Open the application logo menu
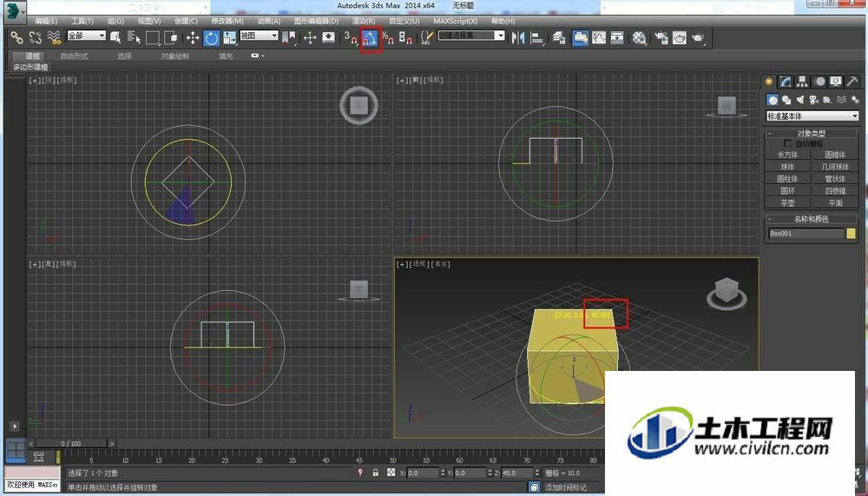The height and width of the screenshot is (496, 868). 15,11
